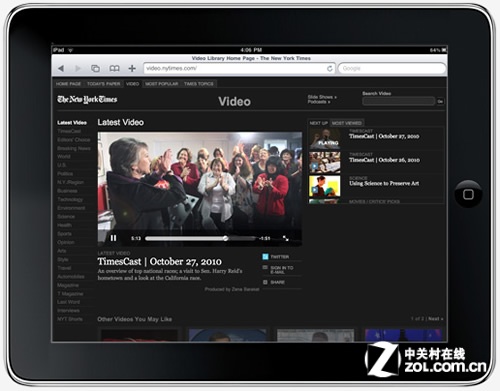The width and height of the screenshot is (500, 391).
Task: Click the video progress slider
Action: 201,238
